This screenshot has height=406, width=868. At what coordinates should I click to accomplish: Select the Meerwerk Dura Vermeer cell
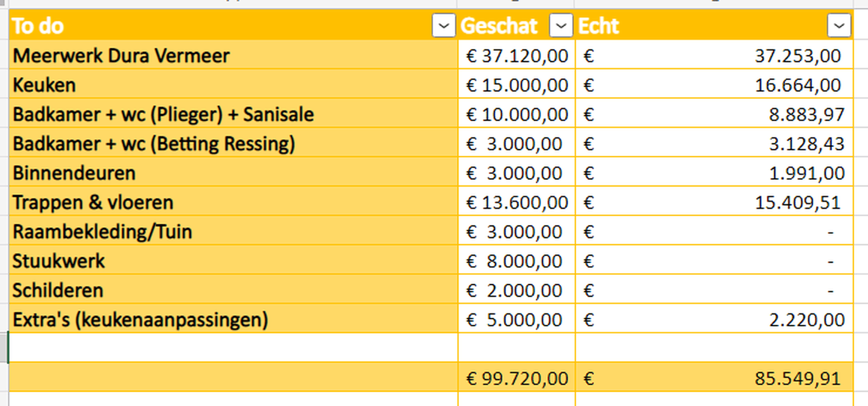[234, 55]
